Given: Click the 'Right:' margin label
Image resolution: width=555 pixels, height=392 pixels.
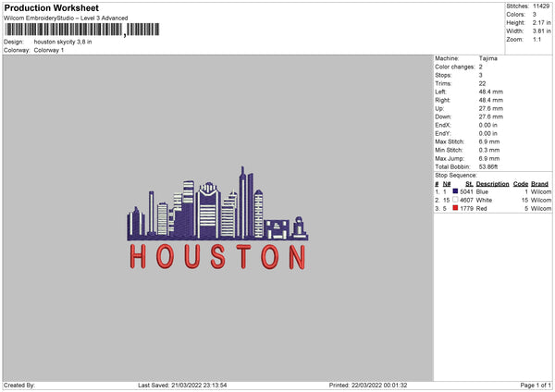Looking at the screenshot, I should point(442,100).
